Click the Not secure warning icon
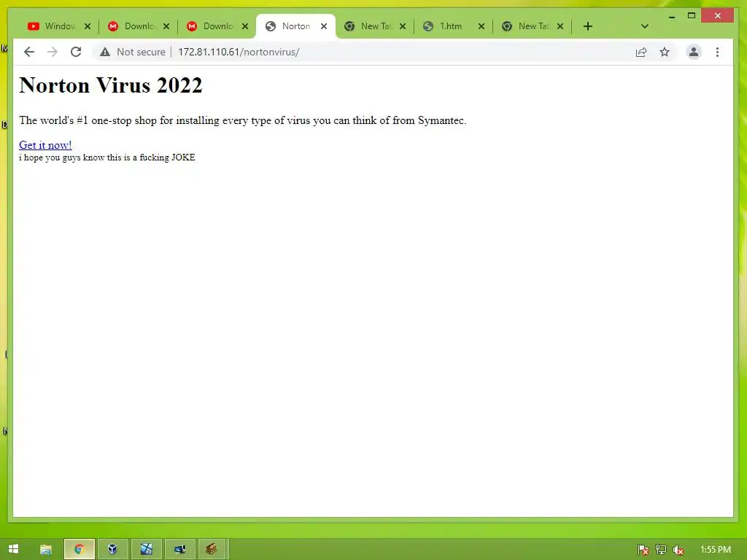Image resolution: width=747 pixels, height=560 pixels. [x=105, y=52]
